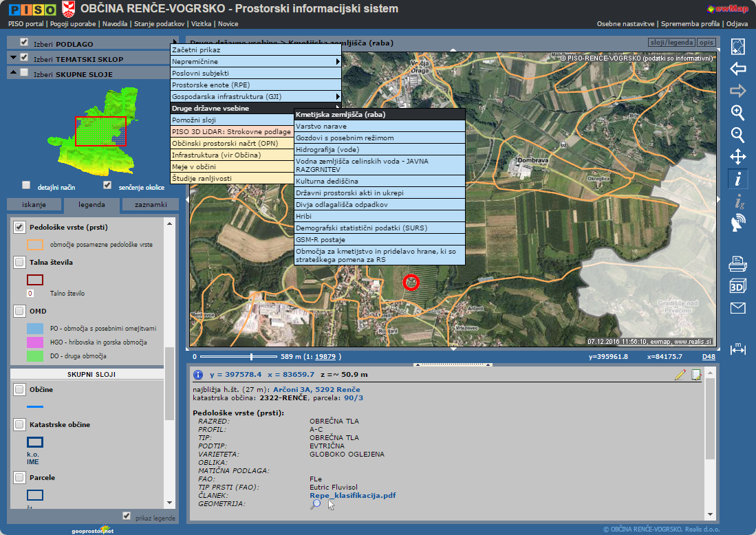
Task: Open the 3D view tool
Action: click(737, 285)
